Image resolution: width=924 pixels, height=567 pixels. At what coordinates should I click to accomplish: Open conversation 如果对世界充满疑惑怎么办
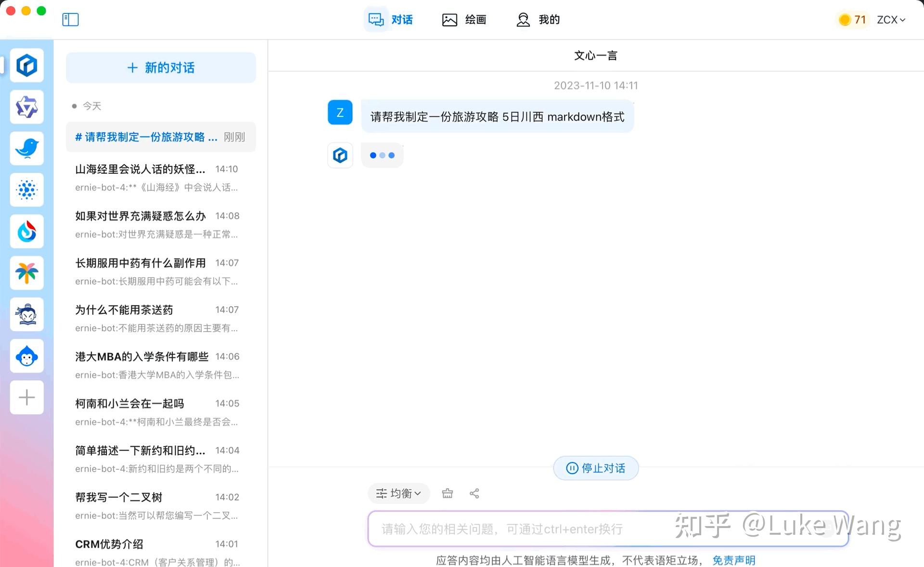(161, 225)
